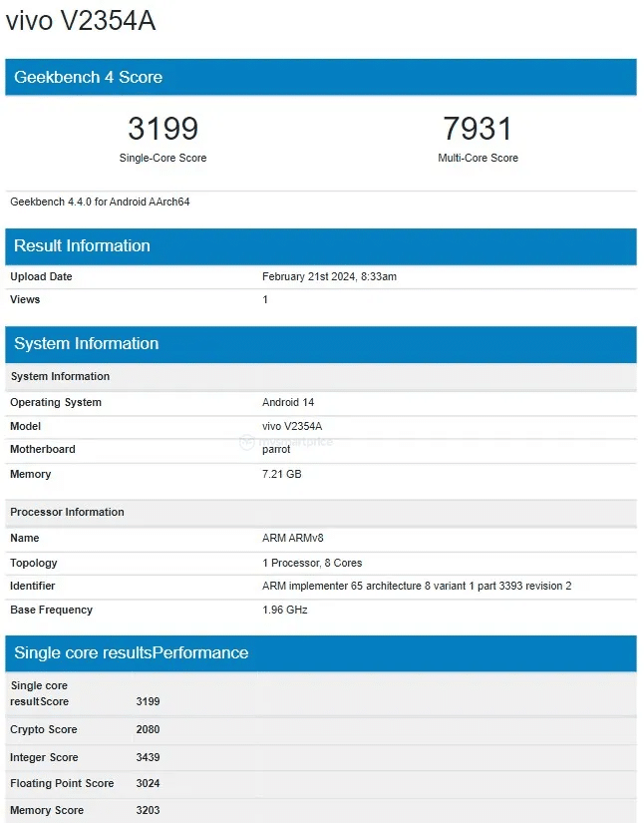Click 'Geekbench 4.4.0 for Android AArch64' text
644x823 pixels.
pos(100,203)
